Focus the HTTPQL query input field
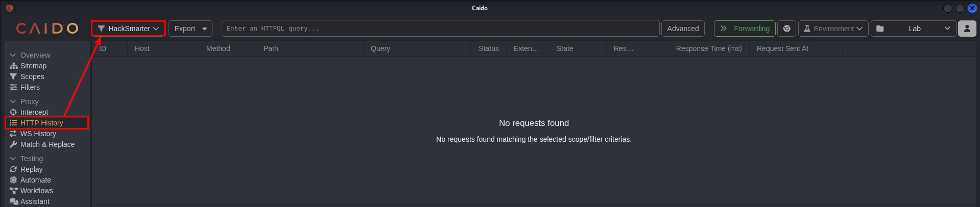Screen dimensions: 980x207 (440, 29)
